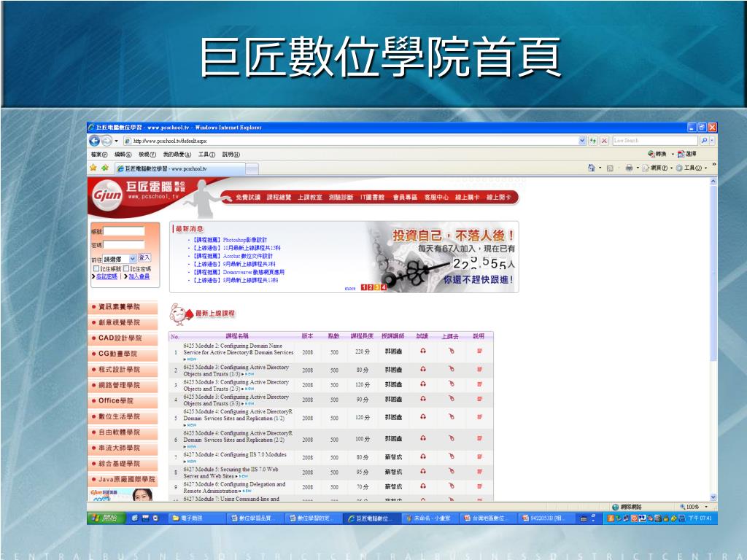Click the attend-class pointer icon in course row 8

(451, 472)
